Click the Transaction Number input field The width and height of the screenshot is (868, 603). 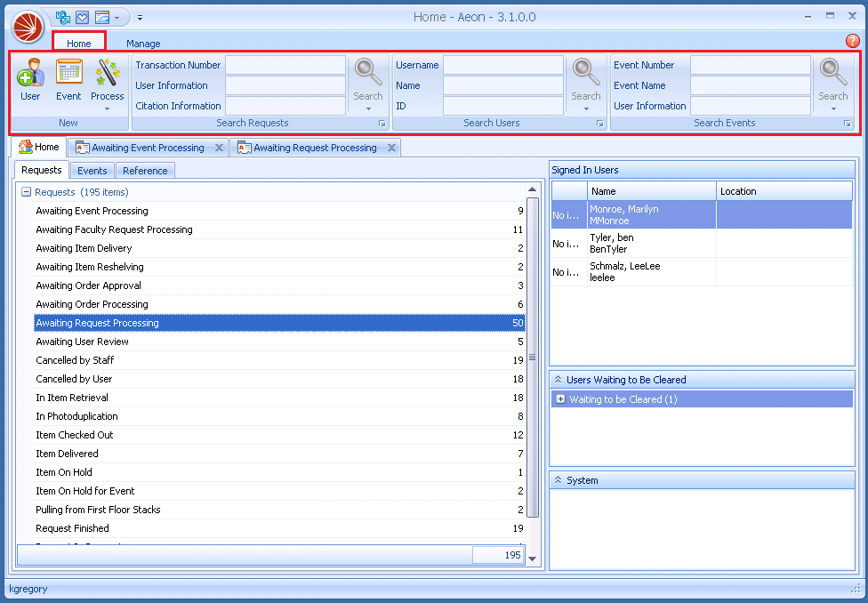point(285,65)
